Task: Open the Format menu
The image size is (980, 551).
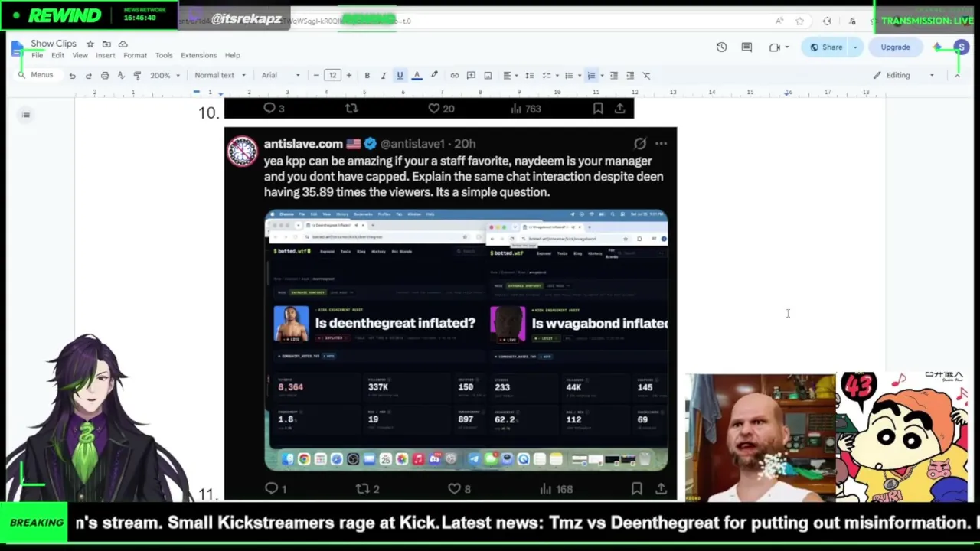Action: pyautogui.click(x=135, y=55)
